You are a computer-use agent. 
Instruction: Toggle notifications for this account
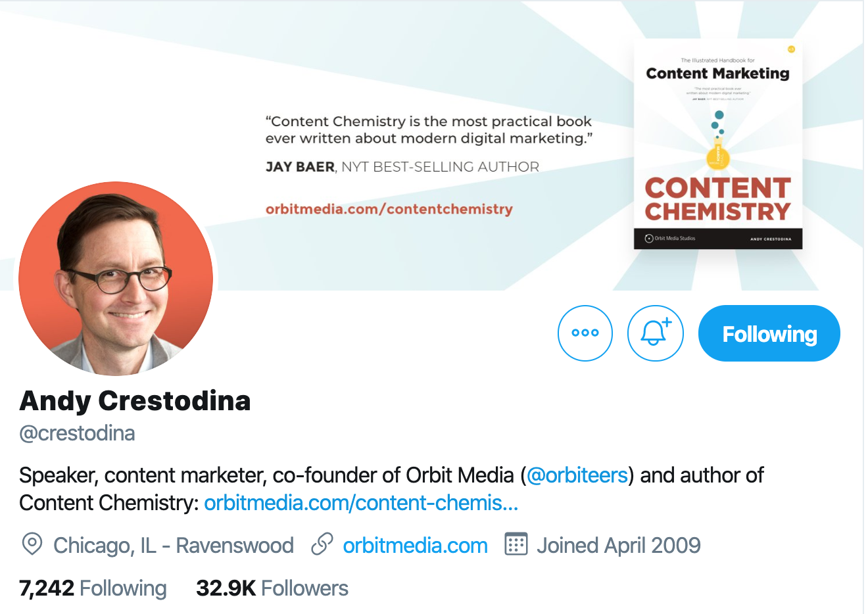[x=655, y=333]
